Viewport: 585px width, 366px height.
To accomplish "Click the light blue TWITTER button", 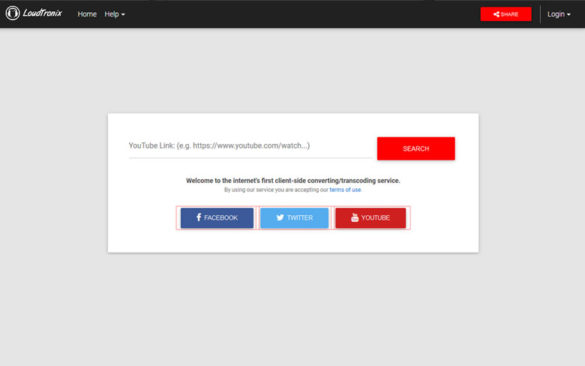I will click(x=294, y=218).
